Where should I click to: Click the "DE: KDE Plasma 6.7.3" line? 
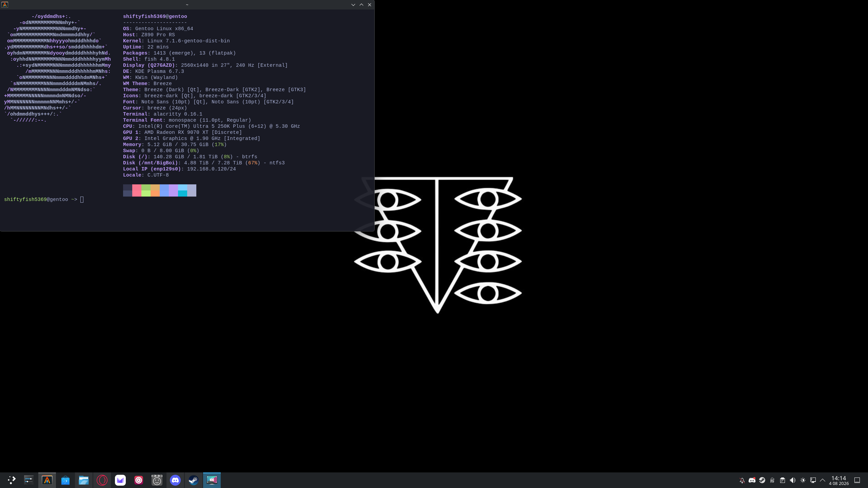point(154,72)
